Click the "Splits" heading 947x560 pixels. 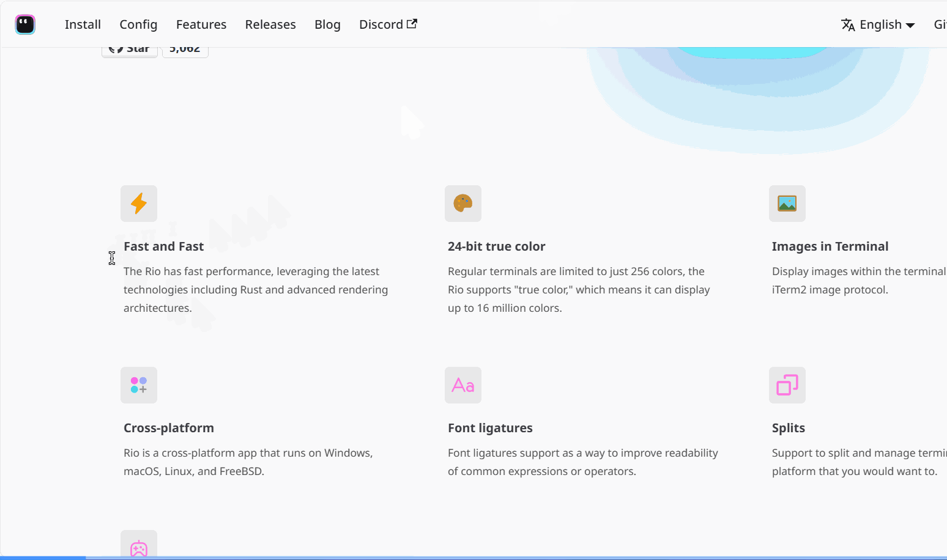(788, 428)
